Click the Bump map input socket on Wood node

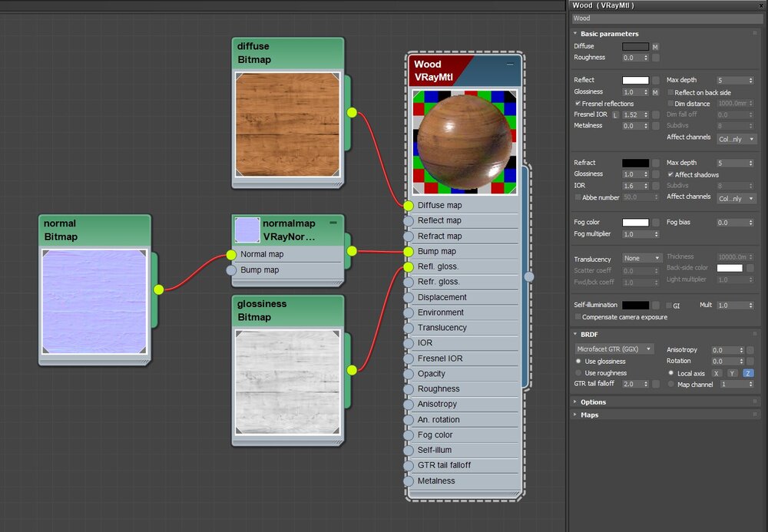pos(409,251)
